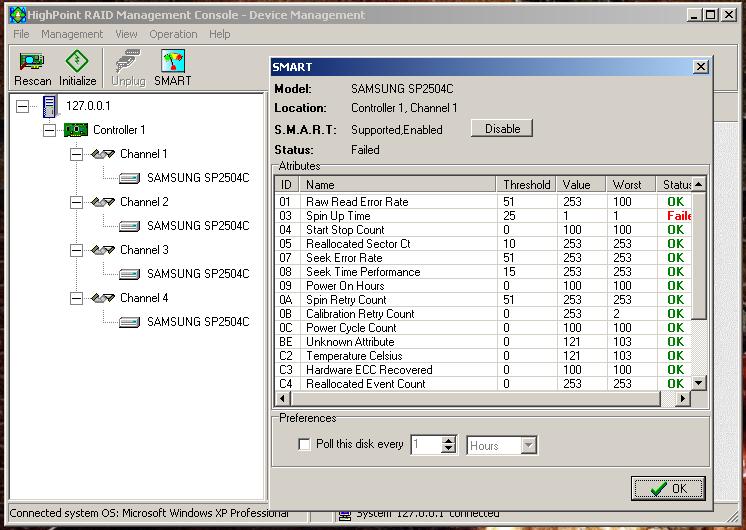Sort attributes by ID column header
This screenshot has height=530, width=746.
[x=287, y=185]
